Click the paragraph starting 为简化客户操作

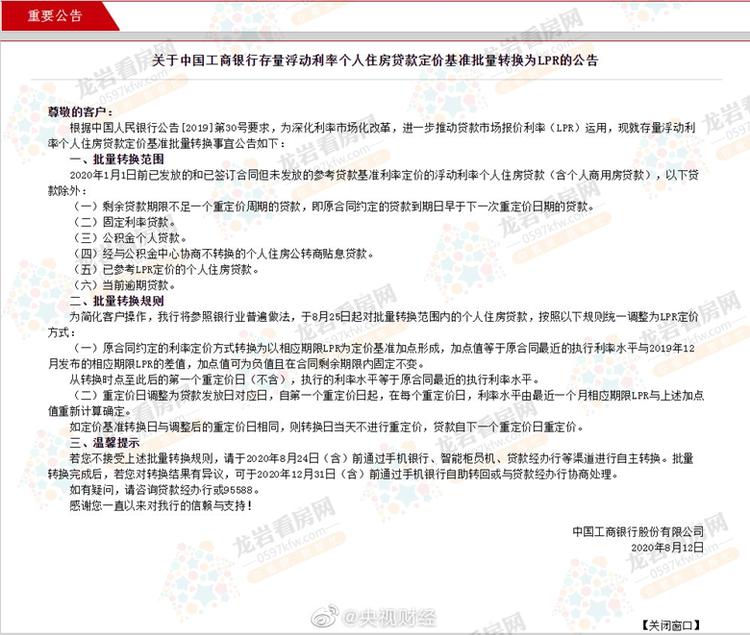[373, 324]
